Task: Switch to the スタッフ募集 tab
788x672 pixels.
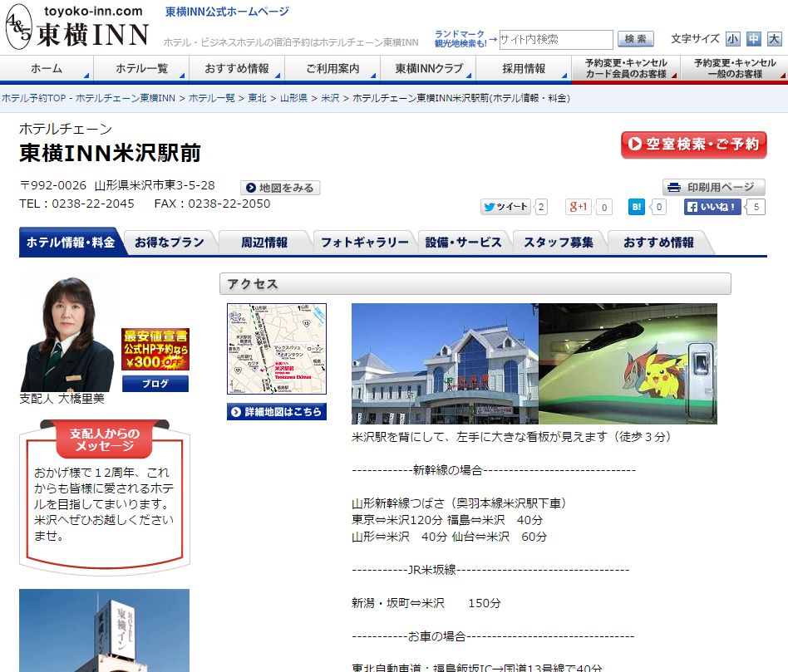Action: [559, 243]
